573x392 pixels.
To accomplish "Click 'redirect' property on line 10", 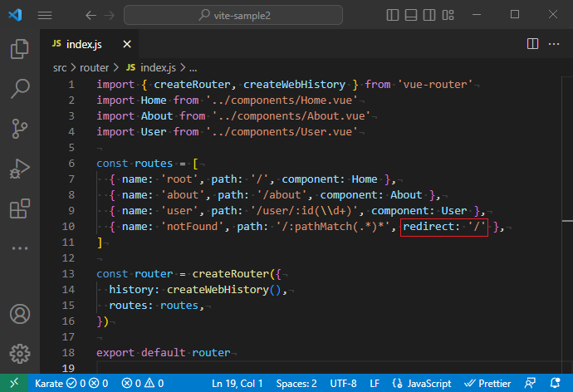I will point(428,227).
